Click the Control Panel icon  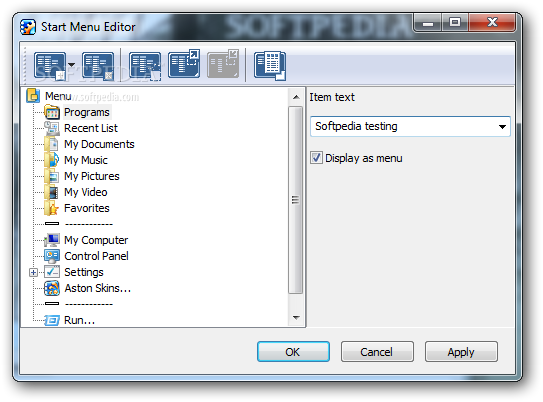pos(52,256)
